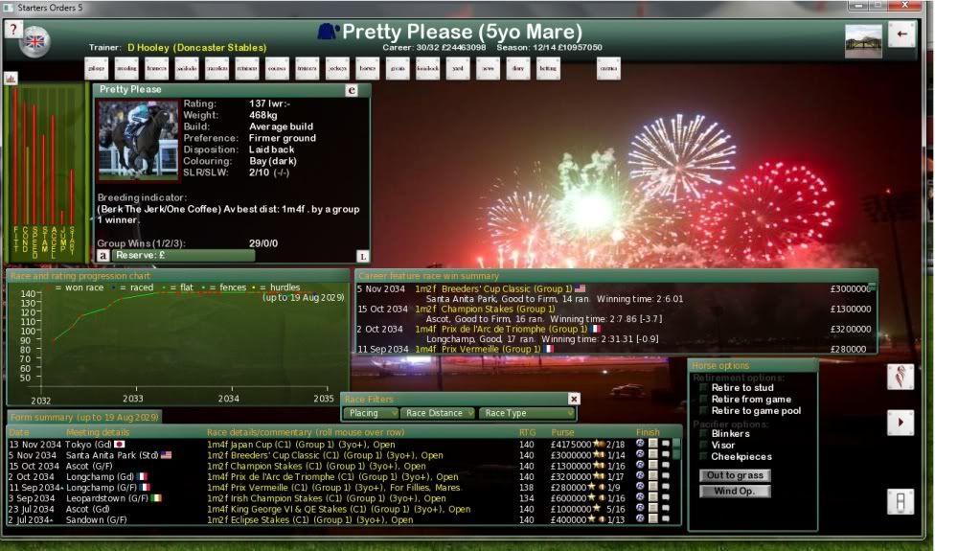Open the breeding toolbar tab
This screenshot has width=980, height=551.
coord(126,68)
